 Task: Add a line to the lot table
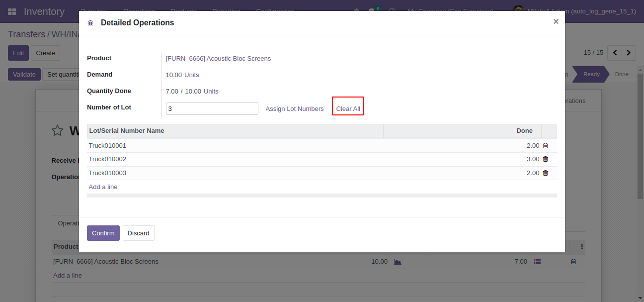(x=103, y=187)
